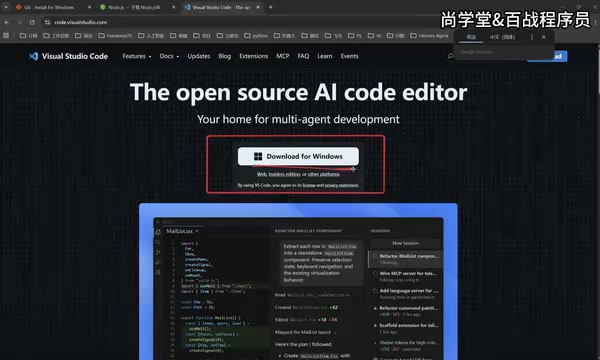
Task: Select the Visual Studio Code browser tab
Action: [221, 7]
